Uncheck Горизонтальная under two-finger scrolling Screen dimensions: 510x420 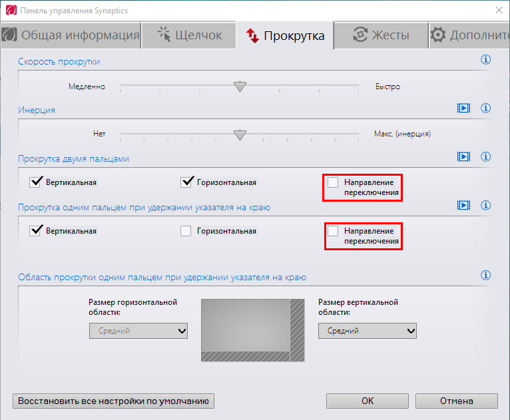click(186, 182)
